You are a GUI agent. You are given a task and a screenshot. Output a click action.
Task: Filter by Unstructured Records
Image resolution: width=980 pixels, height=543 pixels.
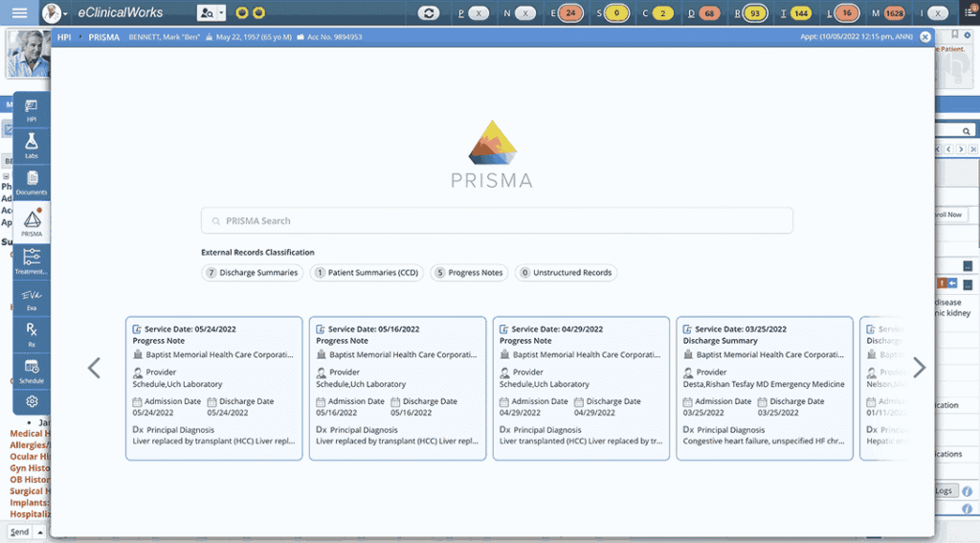click(566, 273)
